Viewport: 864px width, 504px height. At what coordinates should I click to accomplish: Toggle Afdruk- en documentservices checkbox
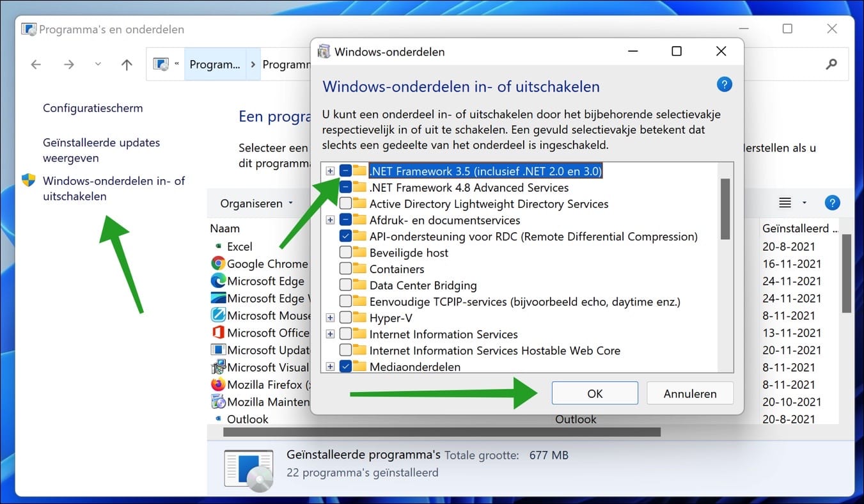[x=345, y=220]
